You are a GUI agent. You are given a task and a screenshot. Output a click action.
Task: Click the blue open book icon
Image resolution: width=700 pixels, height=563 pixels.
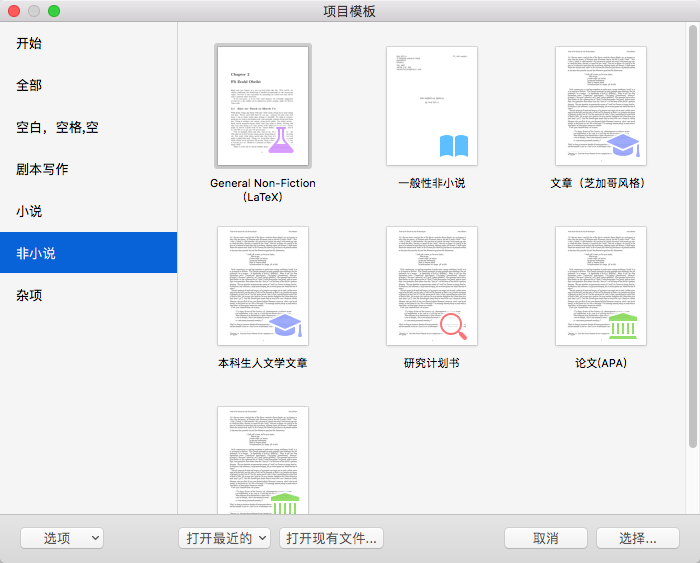[x=454, y=146]
